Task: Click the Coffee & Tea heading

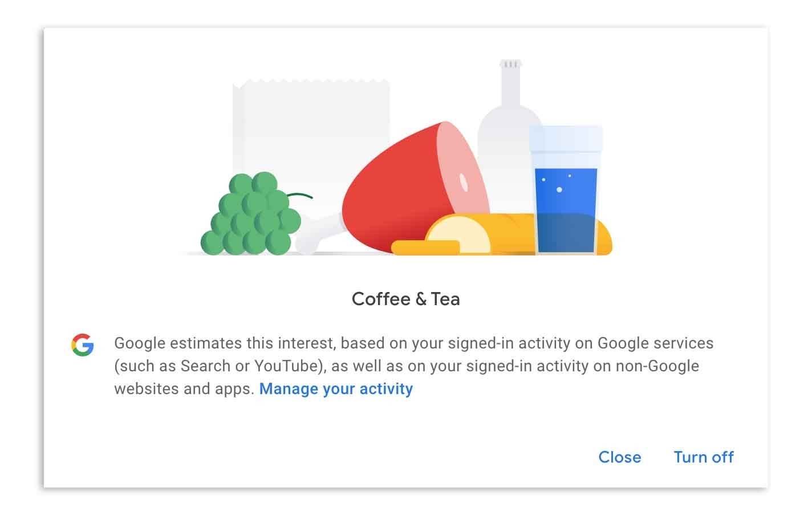Action: pyautogui.click(x=406, y=299)
